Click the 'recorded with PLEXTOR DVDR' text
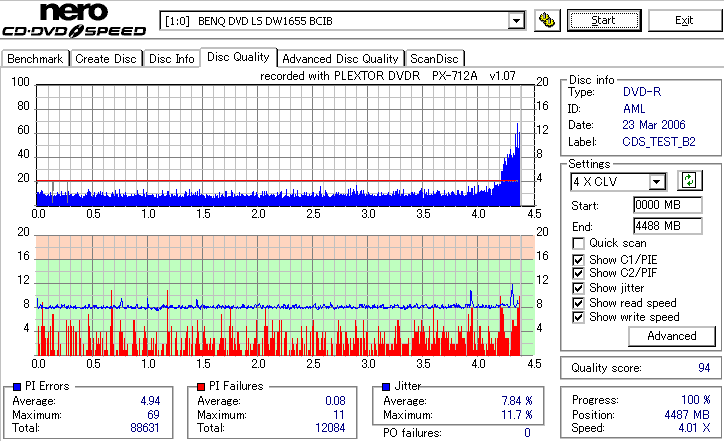 click(340, 76)
